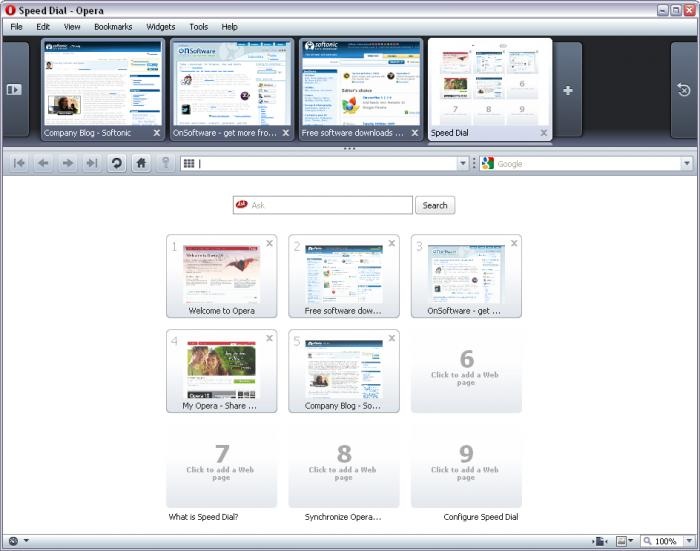Switch to Free software downloads tab
Screen dimensions: 700x551
361,89
